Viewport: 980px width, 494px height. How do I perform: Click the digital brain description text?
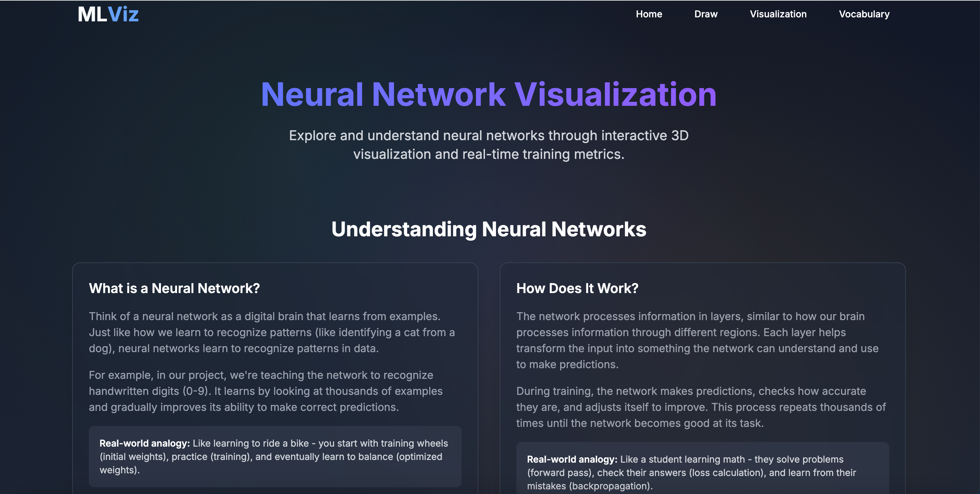[272, 332]
